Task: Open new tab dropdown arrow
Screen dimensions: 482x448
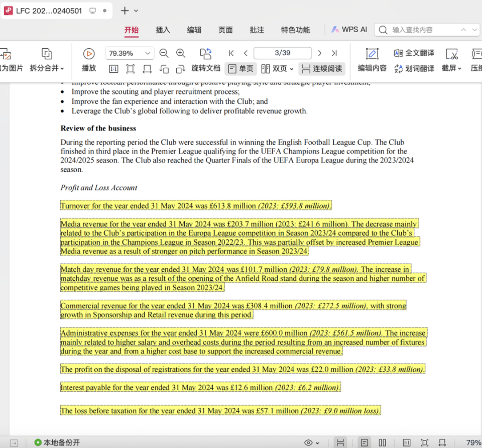Action: coord(136,11)
